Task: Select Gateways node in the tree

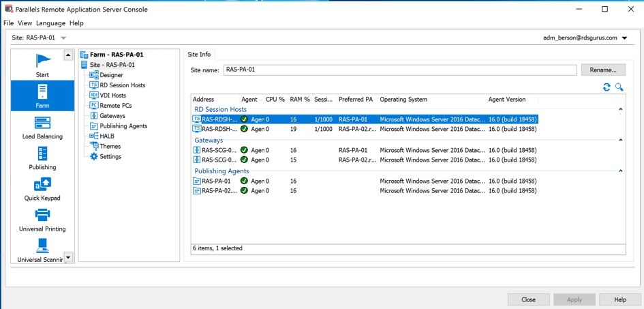Action: [x=112, y=116]
